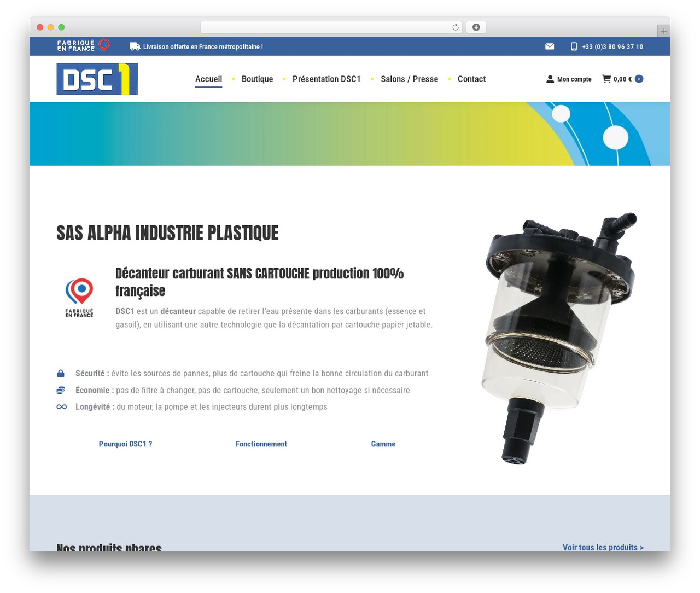The width and height of the screenshot is (700, 593).
Task: Open Salons / Presse menu item
Action: 410,79
